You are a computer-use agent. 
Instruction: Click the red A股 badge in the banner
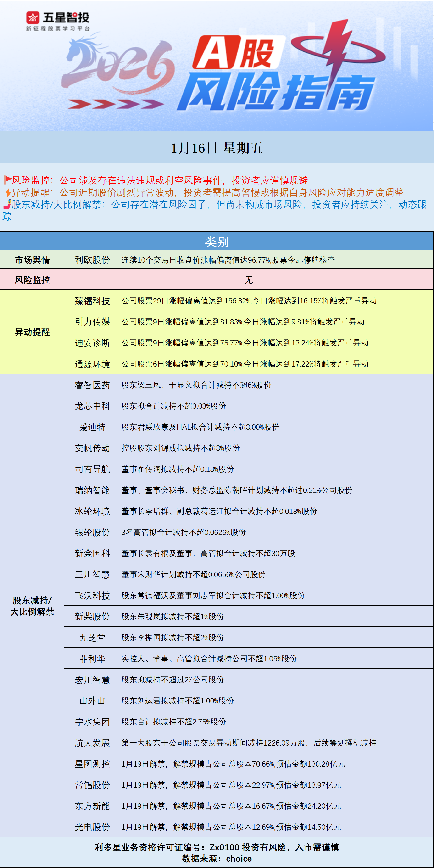coord(239,52)
